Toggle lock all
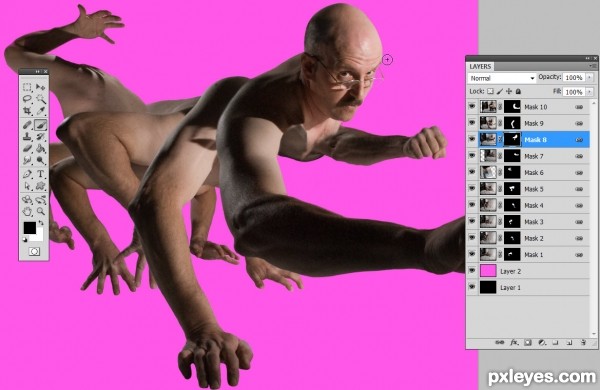This screenshot has height=390, width=600. coord(518,91)
